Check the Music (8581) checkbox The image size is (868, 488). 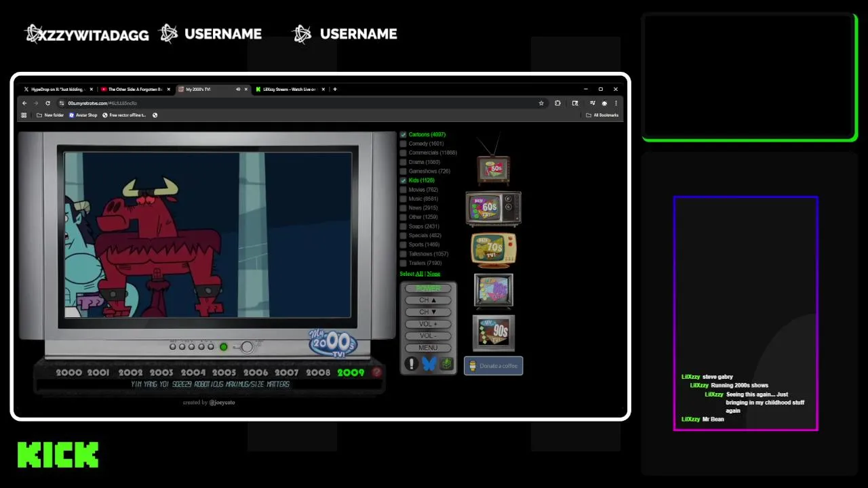click(403, 199)
